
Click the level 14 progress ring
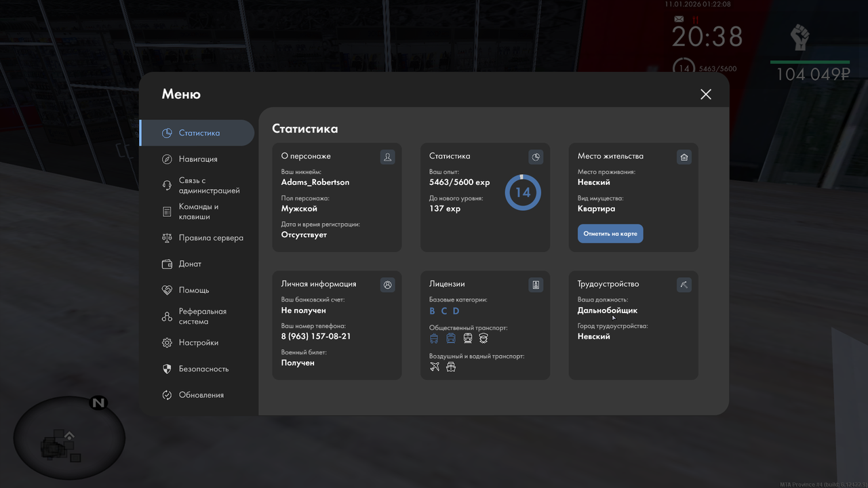pos(523,192)
